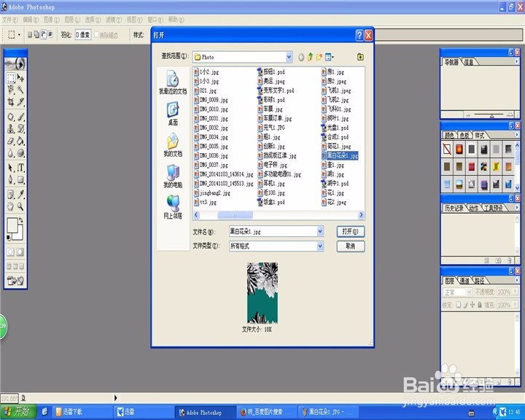Open the Navigator panel flyout menu arrow
Viewport: 525px width, 420px height.
point(517,61)
